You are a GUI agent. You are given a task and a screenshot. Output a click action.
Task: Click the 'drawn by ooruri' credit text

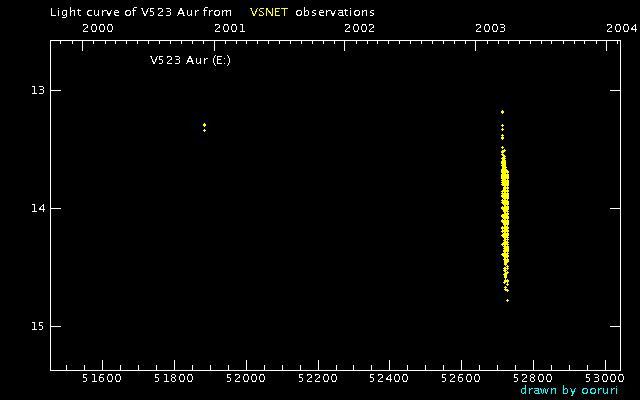[569, 390]
